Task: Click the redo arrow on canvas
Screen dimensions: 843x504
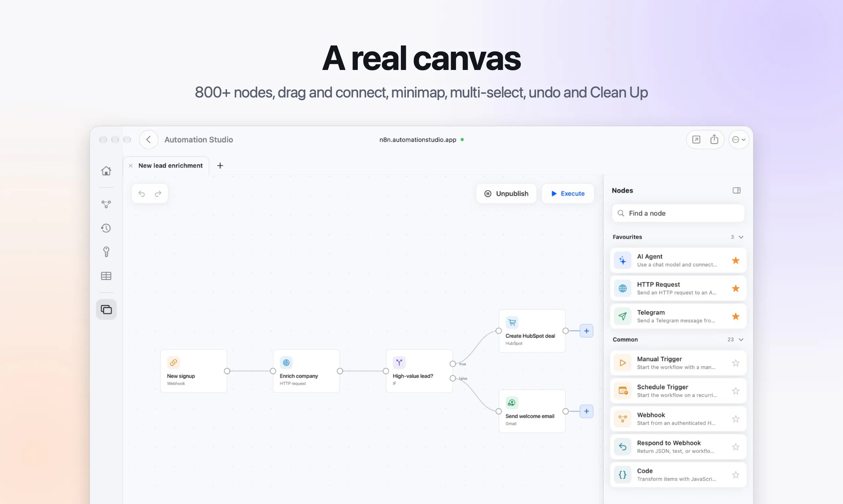Action: [x=158, y=194]
